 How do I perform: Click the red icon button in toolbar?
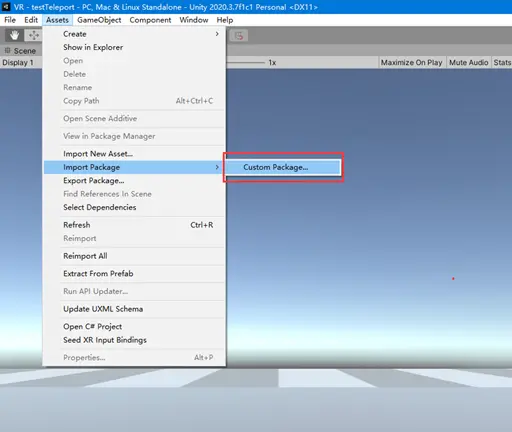click(x=239, y=36)
